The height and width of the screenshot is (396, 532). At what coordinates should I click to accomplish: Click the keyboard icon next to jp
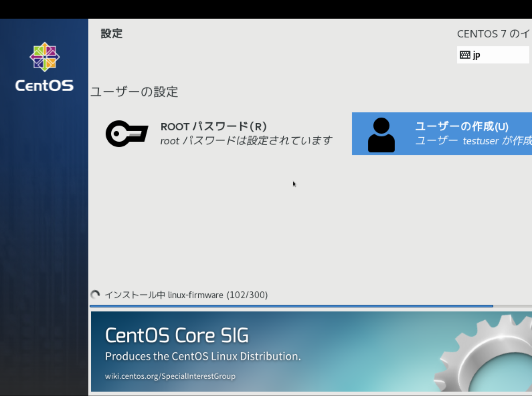(465, 54)
